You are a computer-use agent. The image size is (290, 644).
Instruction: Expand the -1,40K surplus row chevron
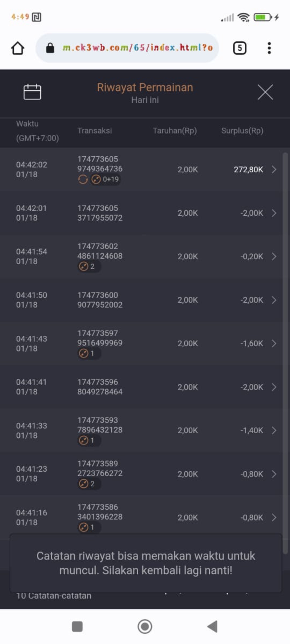point(274,430)
